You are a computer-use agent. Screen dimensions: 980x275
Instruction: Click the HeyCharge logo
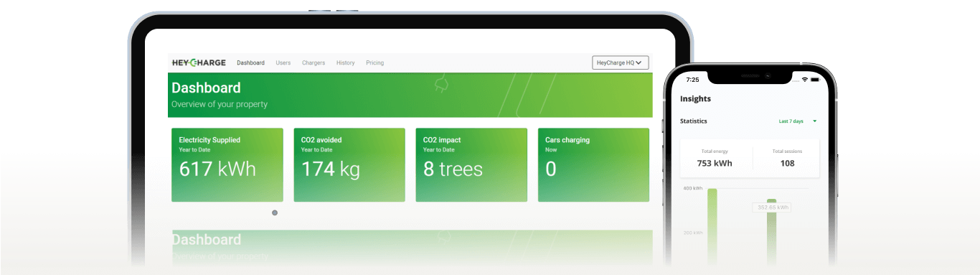pos(199,62)
